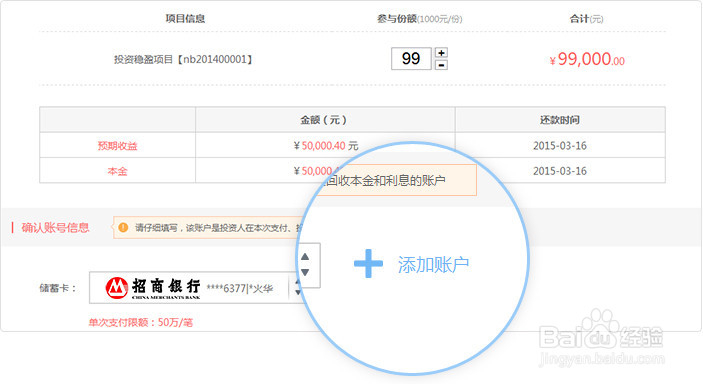Click the share quantity field showing 99
703x384 pixels.
pos(411,59)
